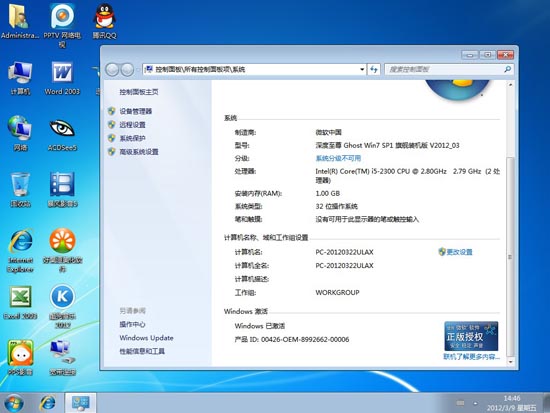Open Advanced system settings (高级系统设置) link
This screenshot has height=413, width=550.
(x=139, y=152)
